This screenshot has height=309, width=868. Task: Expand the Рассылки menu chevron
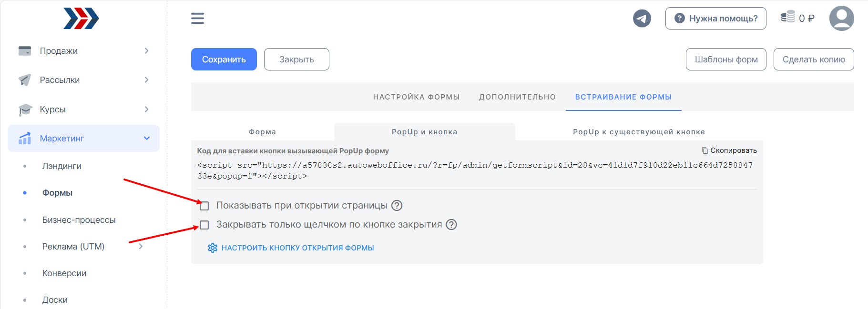[146, 80]
